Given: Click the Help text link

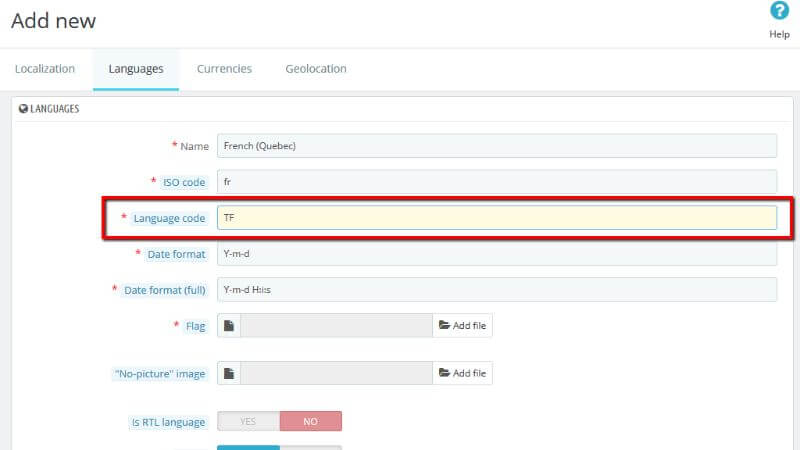Looking at the screenshot, I should point(779,34).
